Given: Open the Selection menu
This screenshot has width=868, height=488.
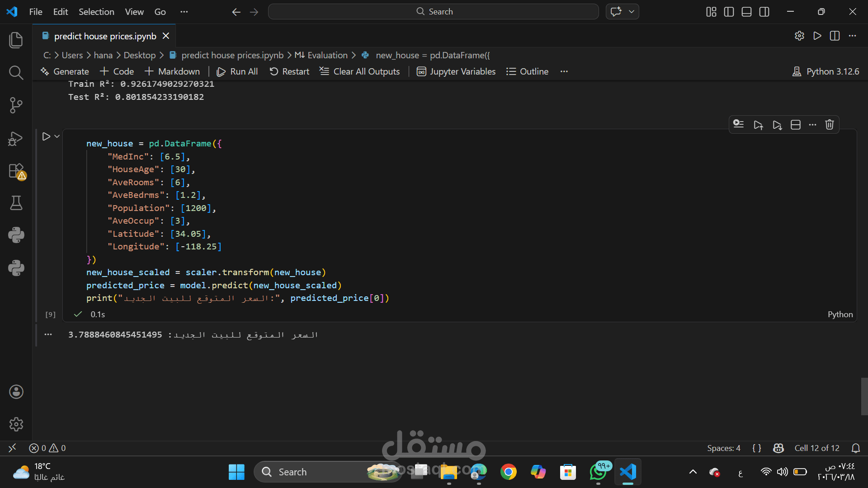Looking at the screenshot, I should click(x=96, y=12).
